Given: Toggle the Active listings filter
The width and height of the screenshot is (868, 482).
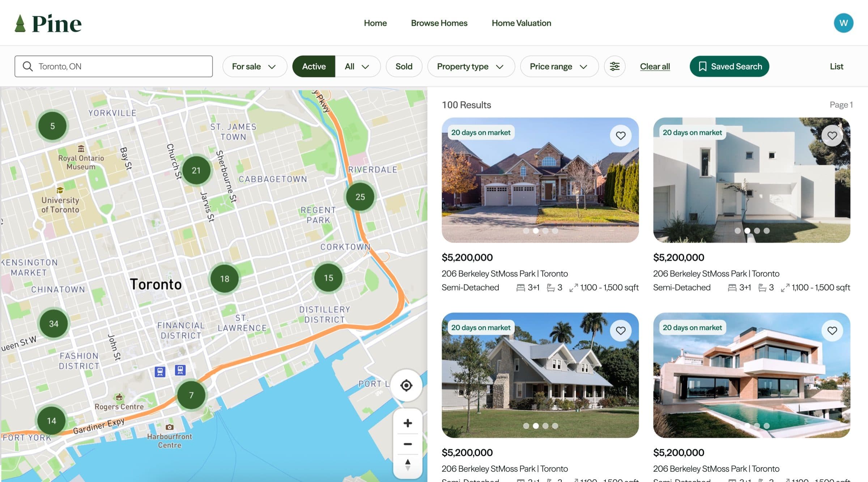Looking at the screenshot, I should tap(314, 67).
